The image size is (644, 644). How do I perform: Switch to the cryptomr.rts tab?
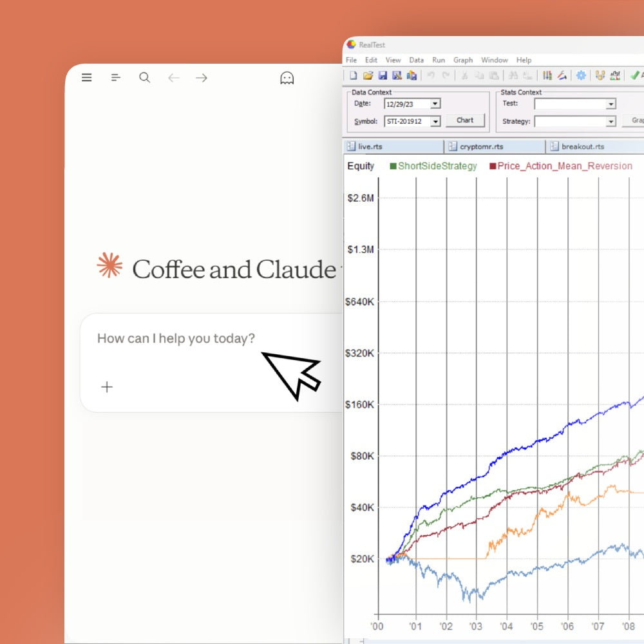[495, 146]
